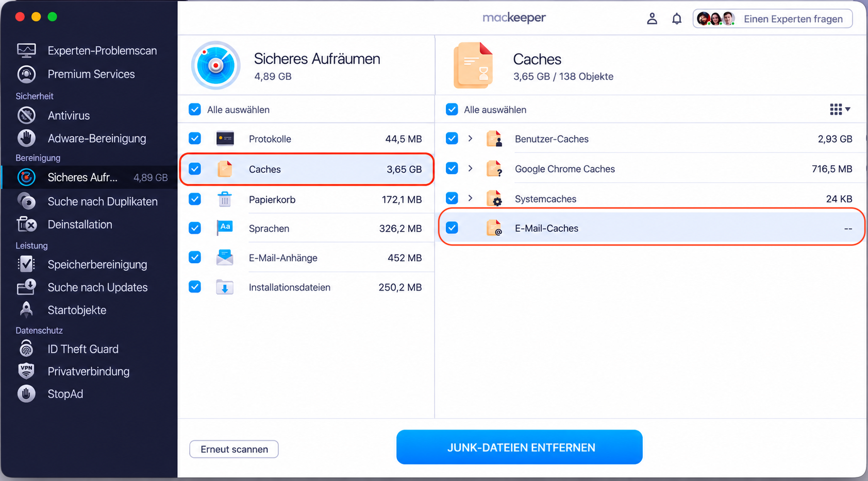Open Suche nach Updates download icon
868x481 pixels.
pyautogui.click(x=26, y=287)
